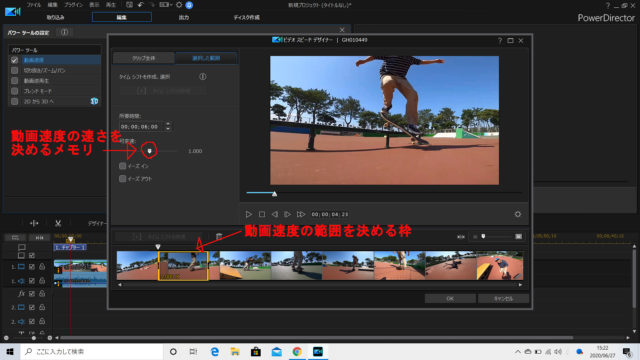The height and width of the screenshot is (360, 640).
Task: Increase duration with stepper up arrow
Action: [168, 124]
